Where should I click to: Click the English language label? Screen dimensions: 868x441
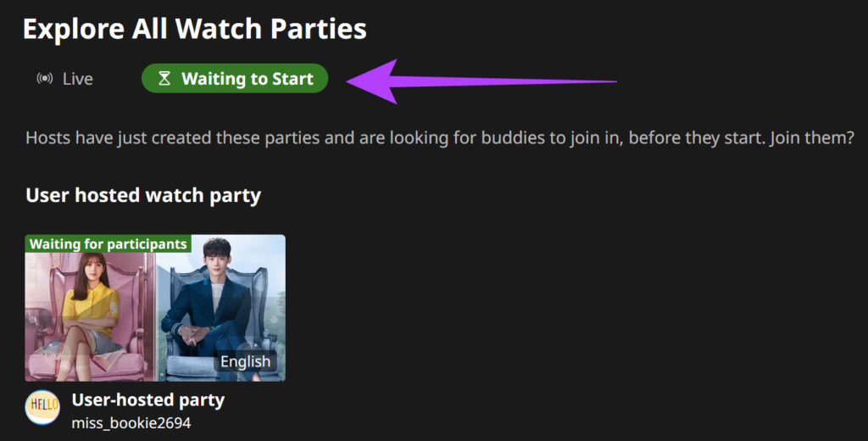(245, 361)
